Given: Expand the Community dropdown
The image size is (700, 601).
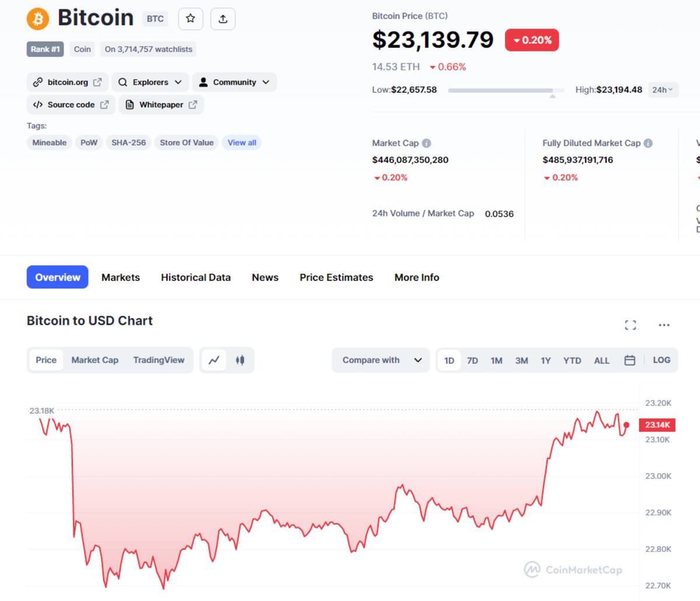Looking at the screenshot, I should tap(234, 82).
